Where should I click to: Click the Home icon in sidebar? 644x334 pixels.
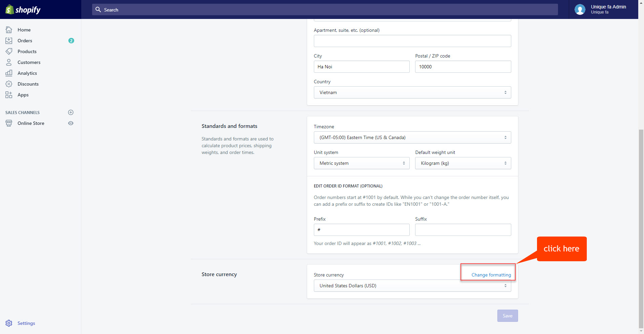pos(9,30)
